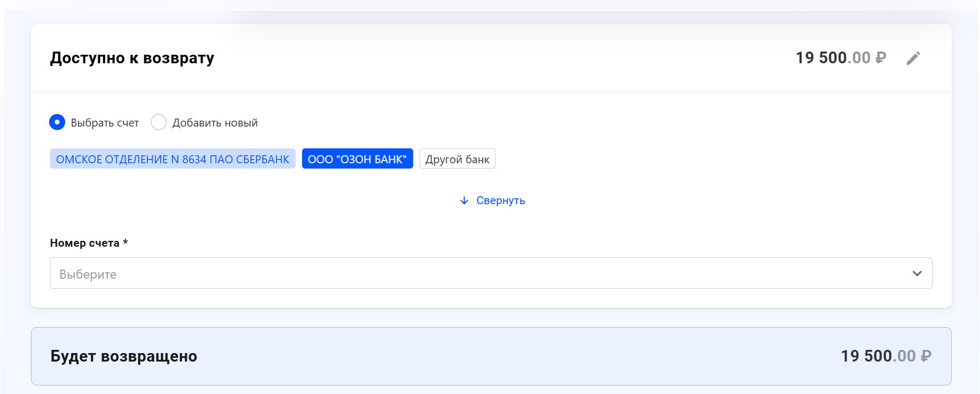The image size is (980, 394).
Task: Click the 19 500.00 amount in Доступно к возврату
Action: (833, 58)
